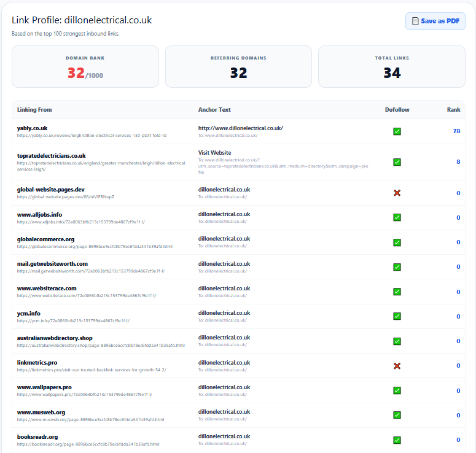Image resolution: width=476 pixels, height=453 pixels.
Task: Open the australianwebdirectory.shop domain link
Action: pyautogui.click(x=55, y=338)
